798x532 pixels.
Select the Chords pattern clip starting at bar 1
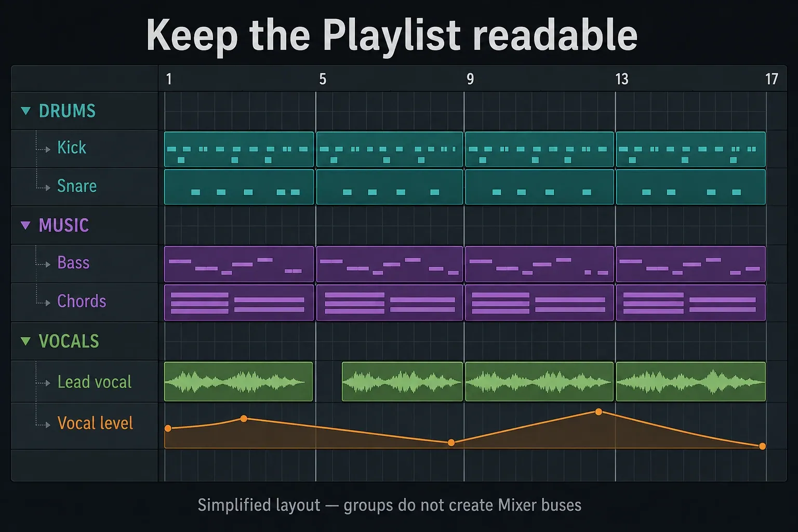click(239, 302)
